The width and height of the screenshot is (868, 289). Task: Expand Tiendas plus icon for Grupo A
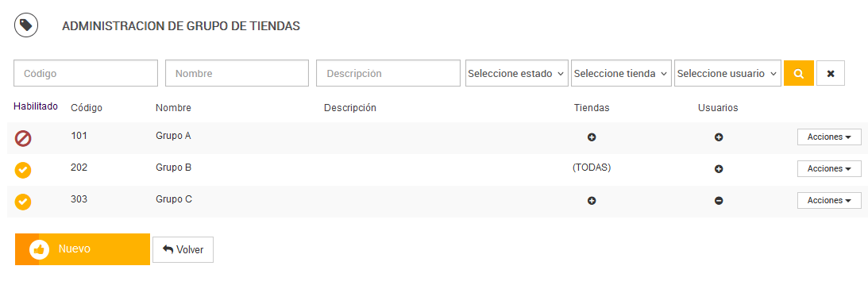[x=591, y=137]
